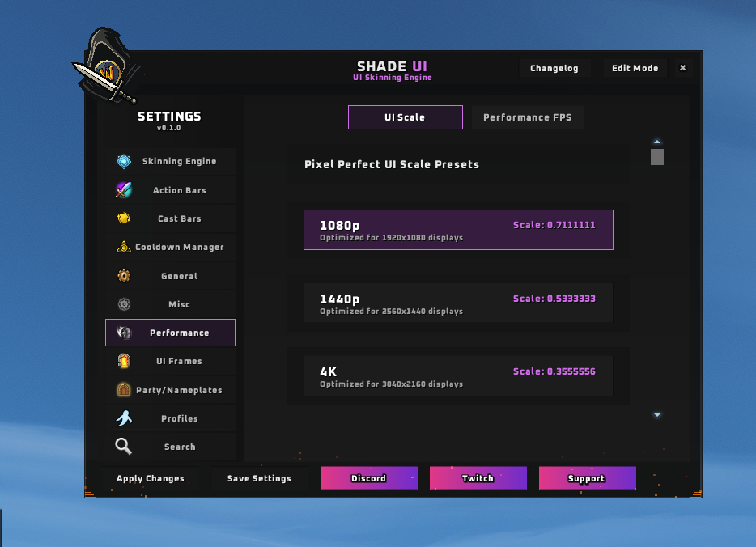Select the General settings label

coord(180,276)
